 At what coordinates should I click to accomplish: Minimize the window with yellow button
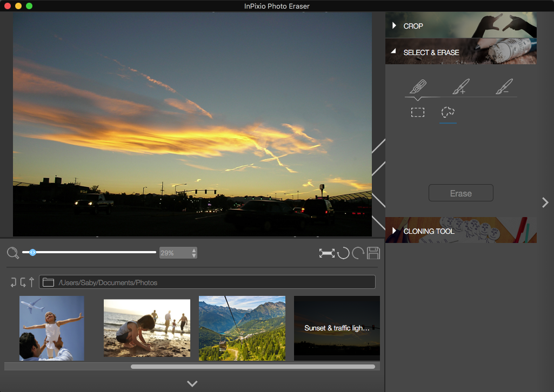coord(18,6)
